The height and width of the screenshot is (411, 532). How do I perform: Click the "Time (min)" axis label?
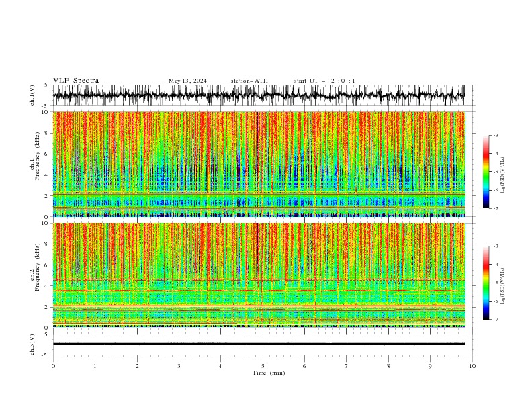click(269, 373)
